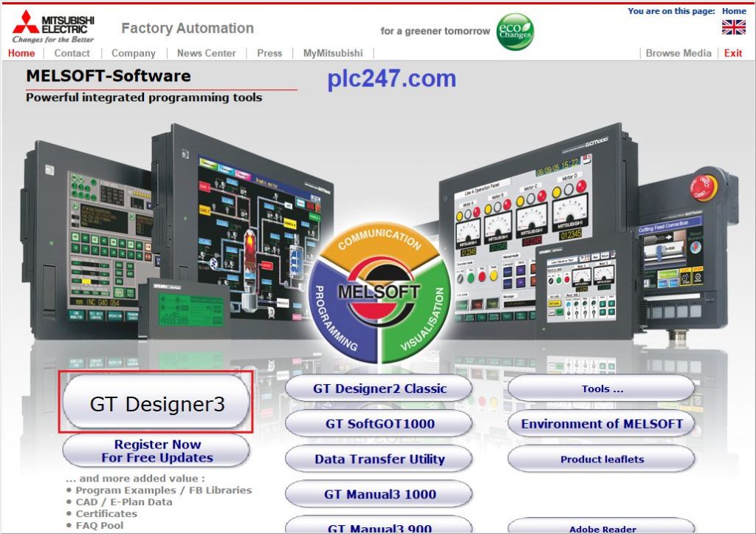The width and height of the screenshot is (756, 534).
Task: Click Program Examples / FB Libraries text
Action: 163,490
